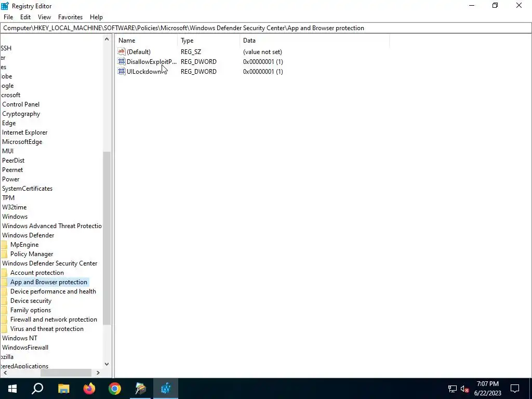This screenshot has height=399, width=532.
Task: Select the UILockdown DWORD value icon
Action: pyautogui.click(x=122, y=71)
